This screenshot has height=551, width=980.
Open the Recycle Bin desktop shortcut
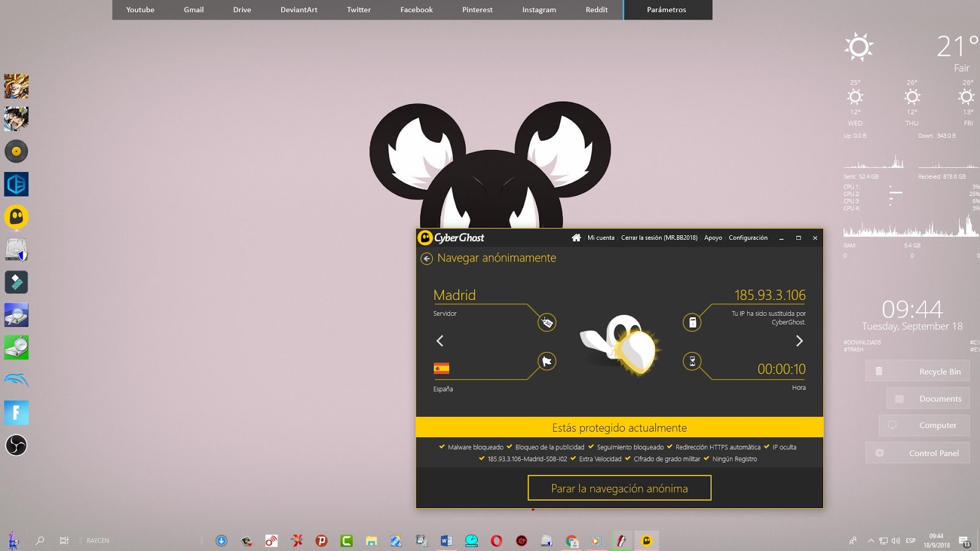[918, 371]
